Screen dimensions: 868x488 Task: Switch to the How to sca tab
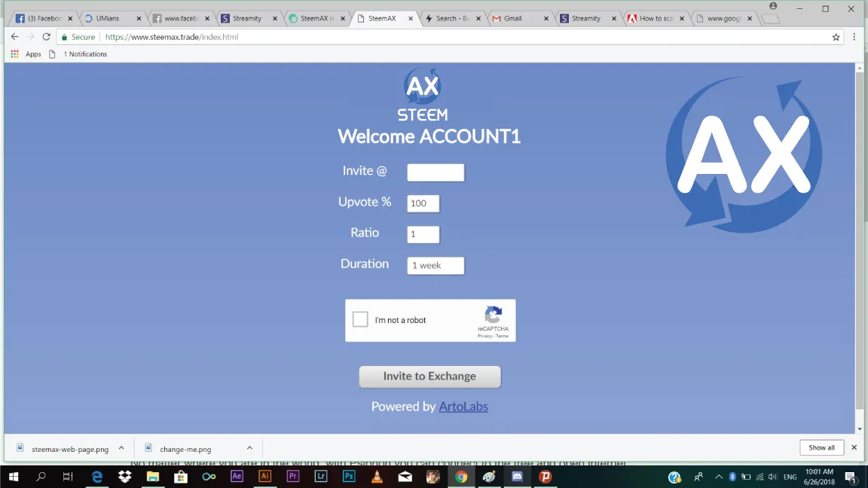click(x=656, y=18)
